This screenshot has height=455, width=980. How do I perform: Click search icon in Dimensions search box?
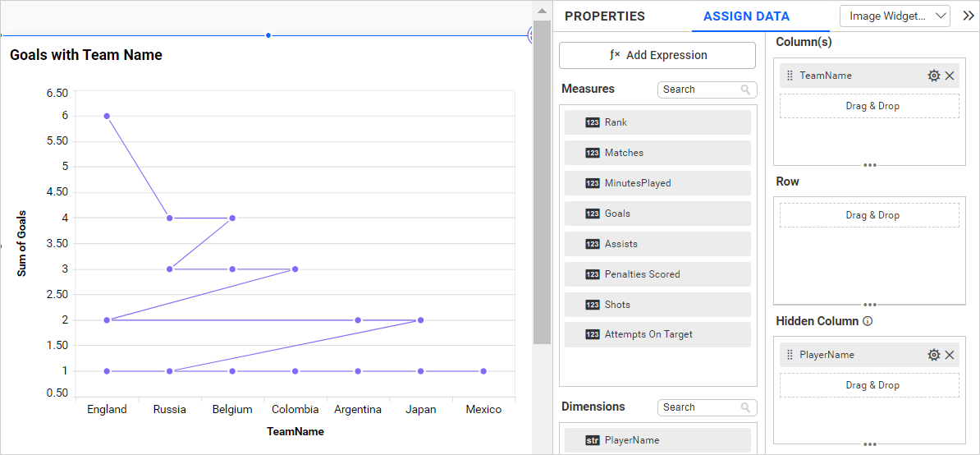[x=745, y=407]
